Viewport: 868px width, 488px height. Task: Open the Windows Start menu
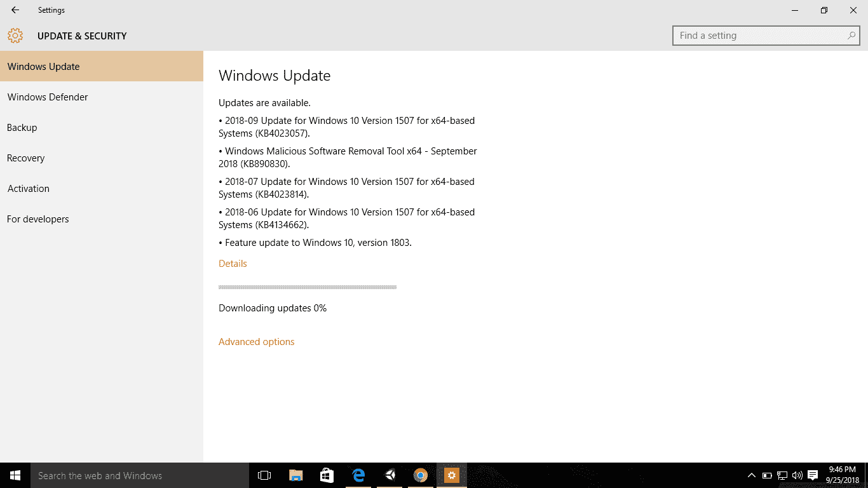tap(15, 475)
